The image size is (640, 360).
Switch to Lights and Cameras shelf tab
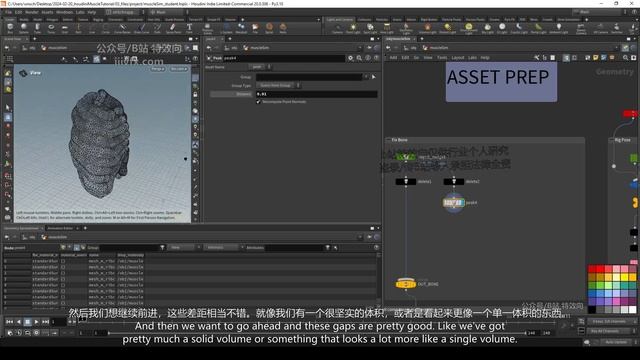[340, 19]
